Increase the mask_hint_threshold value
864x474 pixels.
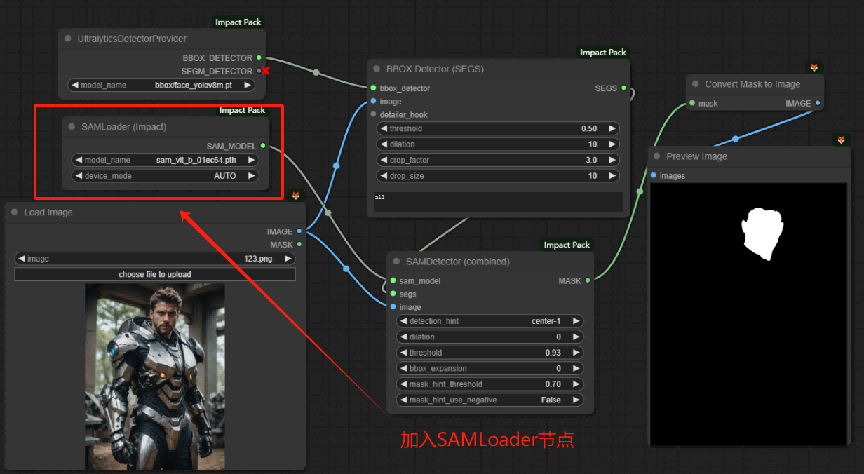pos(576,384)
